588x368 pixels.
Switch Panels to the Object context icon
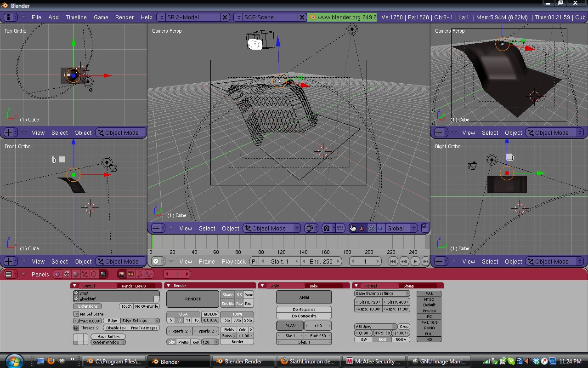[x=85, y=274]
